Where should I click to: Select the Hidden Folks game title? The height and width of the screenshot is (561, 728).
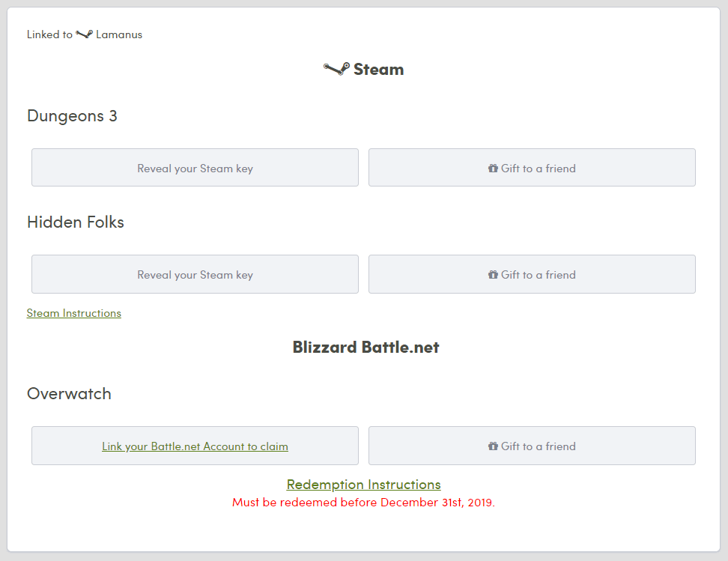[75, 222]
